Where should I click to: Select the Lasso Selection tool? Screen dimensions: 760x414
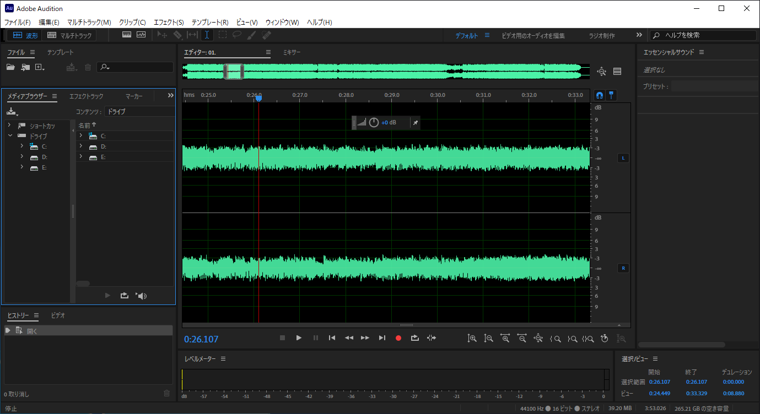click(x=237, y=35)
